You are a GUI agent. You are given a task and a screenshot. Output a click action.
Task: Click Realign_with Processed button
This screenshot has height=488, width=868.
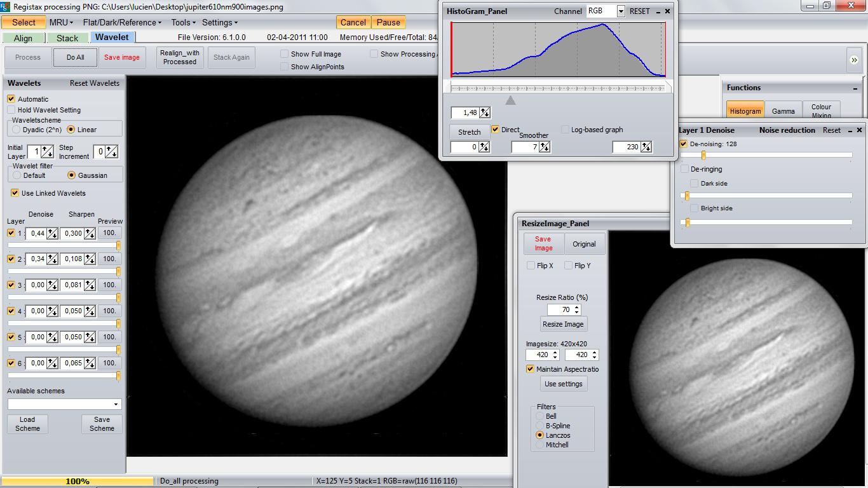tap(180, 57)
